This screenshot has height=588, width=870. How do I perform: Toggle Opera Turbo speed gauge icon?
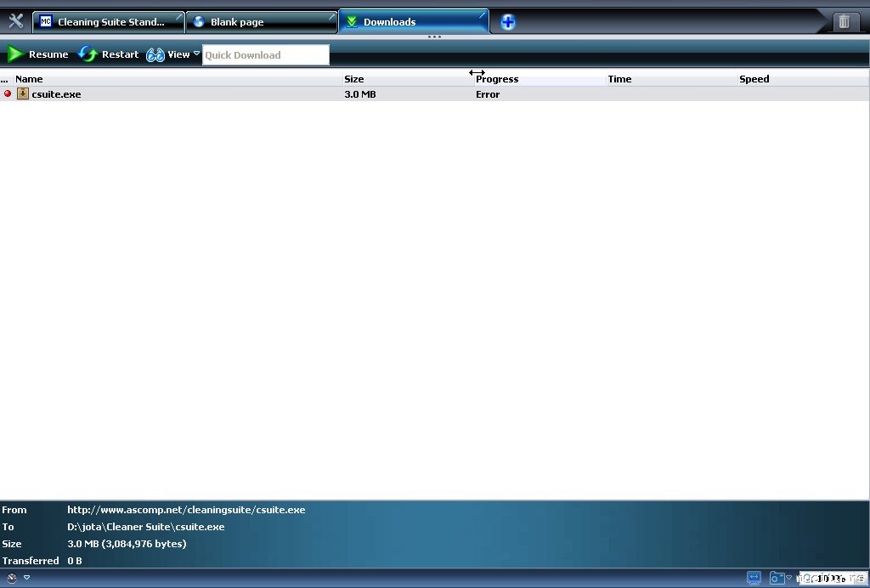pyautogui.click(x=12, y=578)
